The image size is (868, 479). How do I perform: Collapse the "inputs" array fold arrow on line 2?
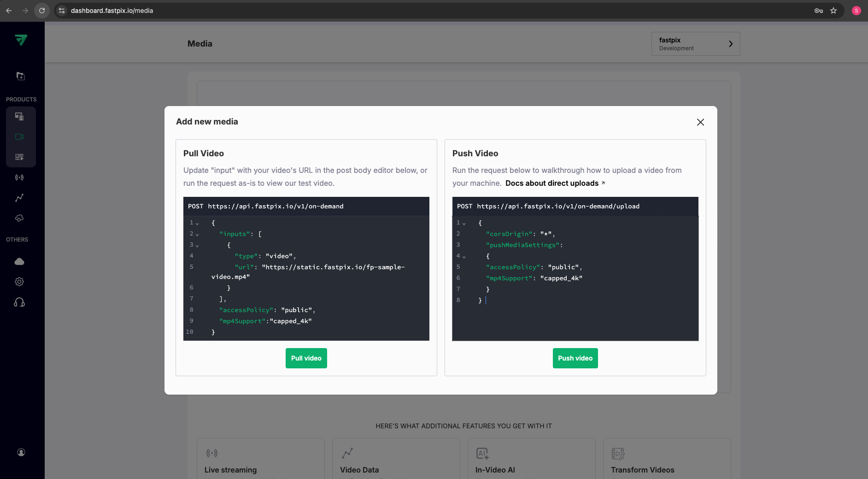tap(197, 235)
